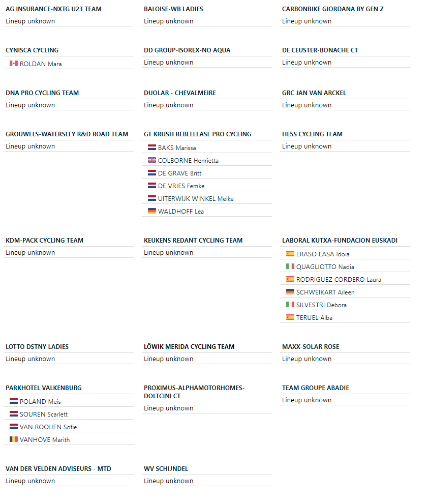Select team BALOISE-WB LADIES

click(x=173, y=9)
